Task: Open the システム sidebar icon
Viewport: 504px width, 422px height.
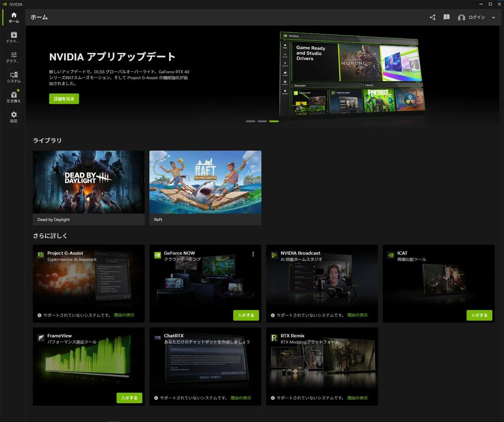Action: [x=14, y=75]
